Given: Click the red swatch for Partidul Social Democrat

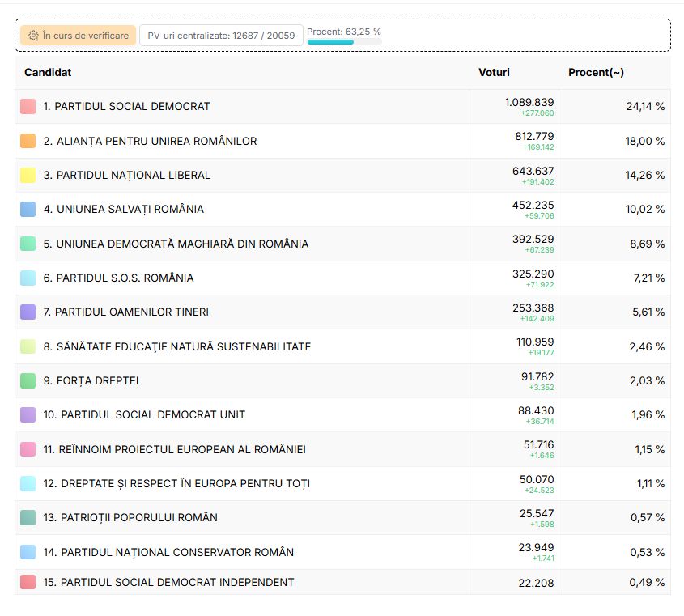Looking at the screenshot, I should point(28,106).
